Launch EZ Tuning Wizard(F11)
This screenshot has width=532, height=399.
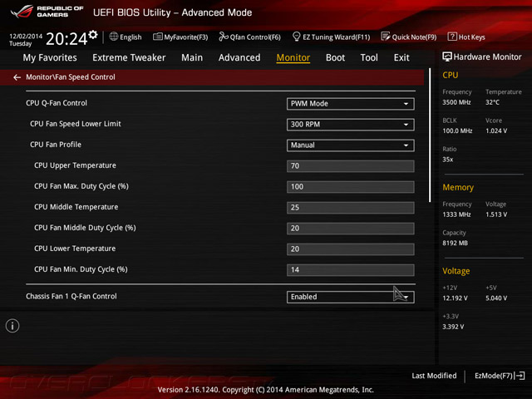pyautogui.click(x=331, y=37)
